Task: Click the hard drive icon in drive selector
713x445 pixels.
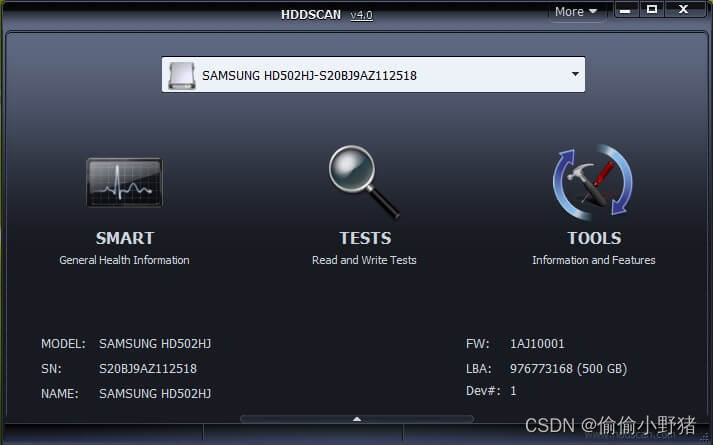Action: tap(182, 75)
